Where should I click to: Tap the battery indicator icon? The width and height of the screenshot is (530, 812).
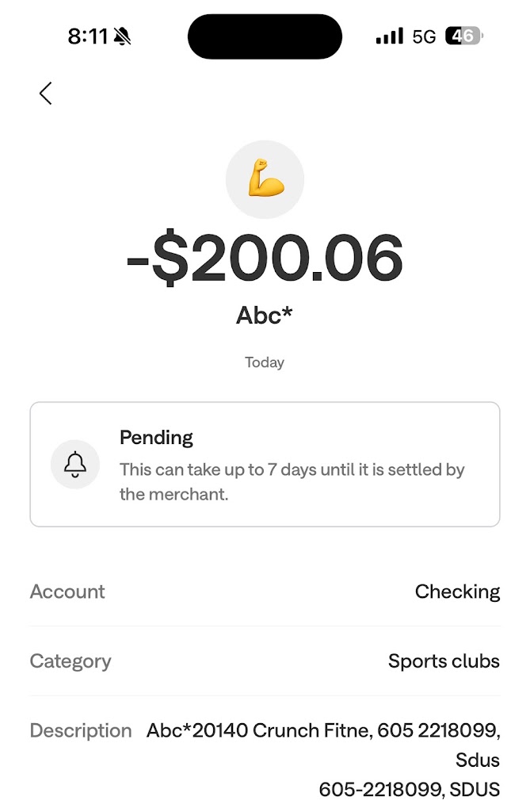[x=464, y=36]
